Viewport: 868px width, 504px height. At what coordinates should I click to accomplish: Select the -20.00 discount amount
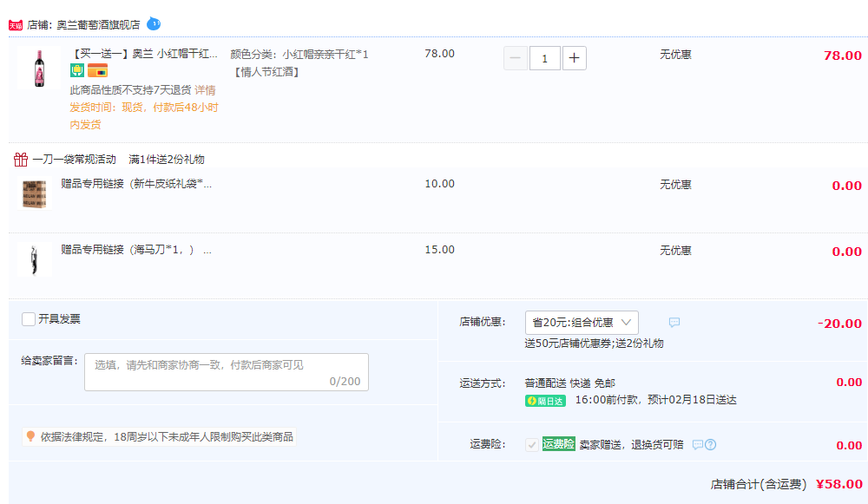pyautogui.click(x=839, y=324)
